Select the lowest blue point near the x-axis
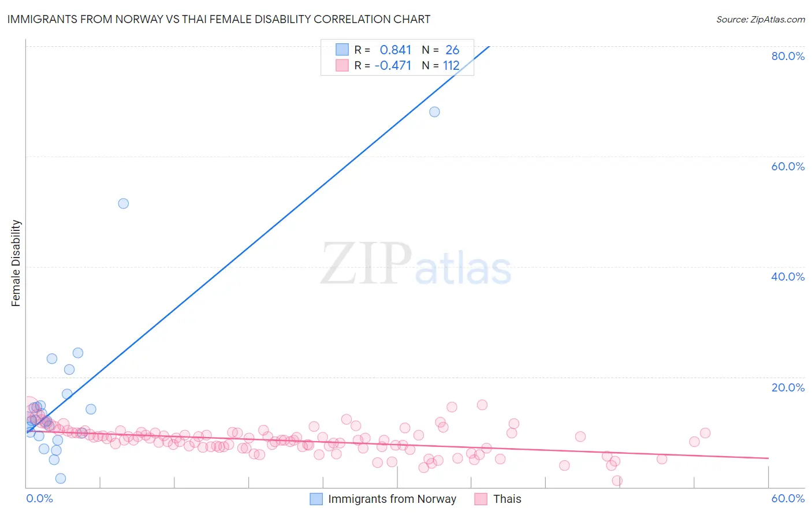This screenshot has height=515, width=812. point(60,478)
